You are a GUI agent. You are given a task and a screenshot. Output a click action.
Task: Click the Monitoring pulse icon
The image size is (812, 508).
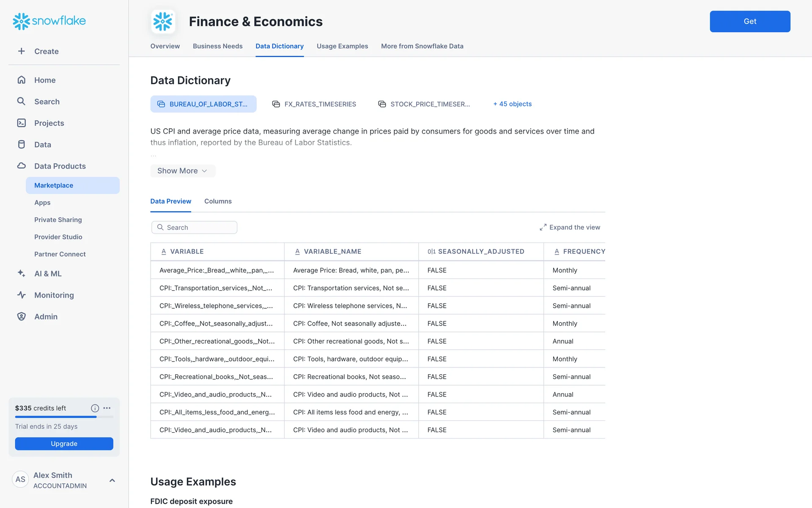[22, 295]
